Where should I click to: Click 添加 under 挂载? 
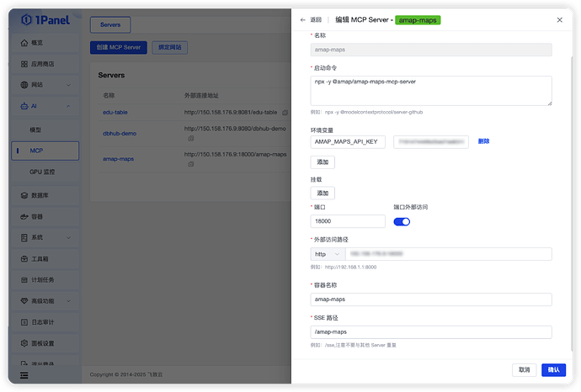322,193
